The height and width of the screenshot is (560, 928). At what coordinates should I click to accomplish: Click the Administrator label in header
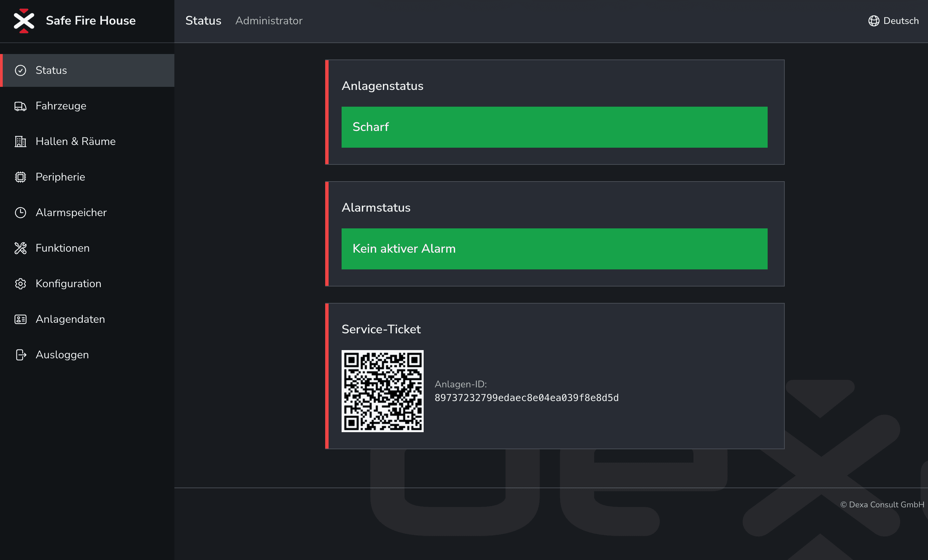click(x=268, y=21)
